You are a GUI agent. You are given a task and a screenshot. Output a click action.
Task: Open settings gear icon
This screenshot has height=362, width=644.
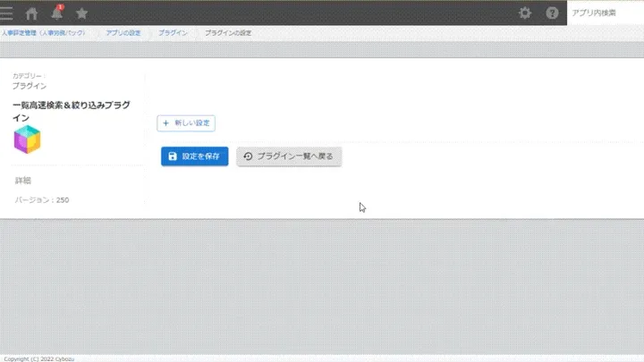(525, 13)
